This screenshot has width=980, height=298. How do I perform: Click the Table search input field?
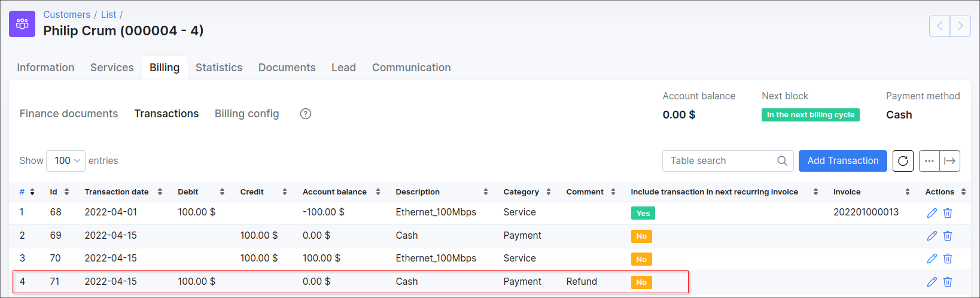721,161
